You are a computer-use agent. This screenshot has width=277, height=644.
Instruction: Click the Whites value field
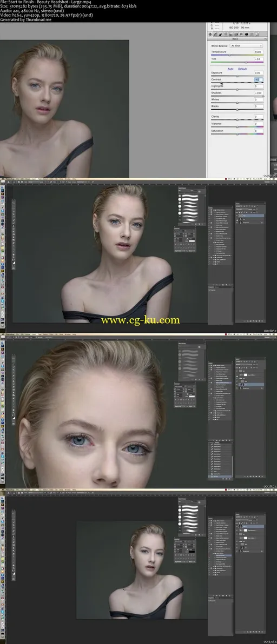click(x=259, y=99)
